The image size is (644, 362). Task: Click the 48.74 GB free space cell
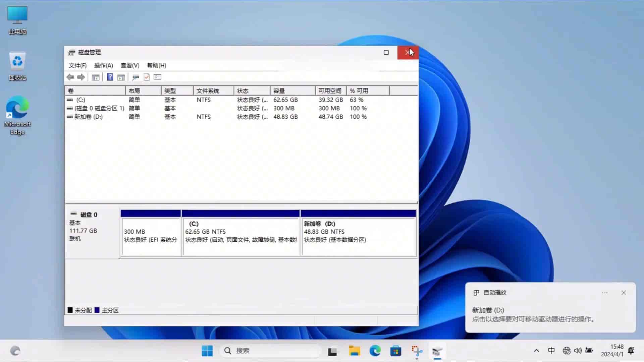(331, 117)
